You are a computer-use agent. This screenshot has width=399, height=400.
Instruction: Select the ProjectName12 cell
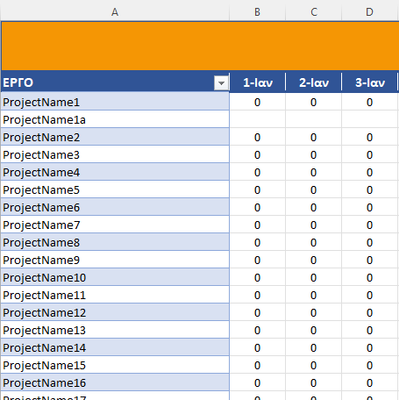tap(115, 313)
